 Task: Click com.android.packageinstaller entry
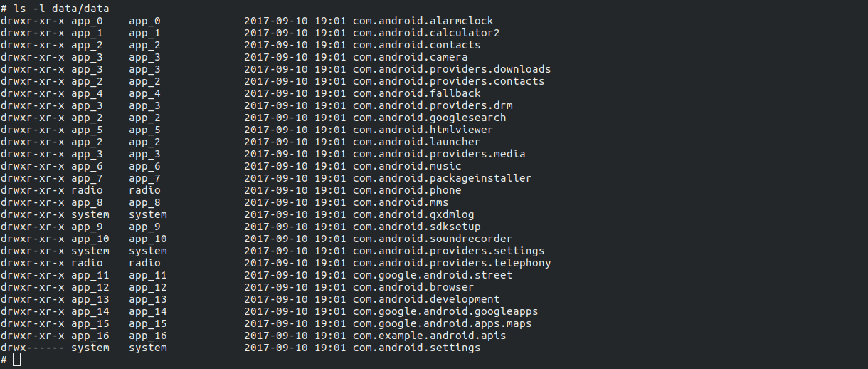[x=443, y=178]
